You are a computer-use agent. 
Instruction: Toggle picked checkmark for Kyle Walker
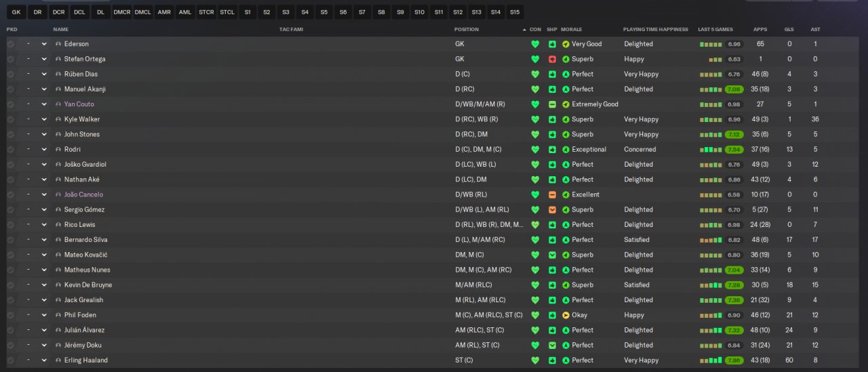click(10, 119)
